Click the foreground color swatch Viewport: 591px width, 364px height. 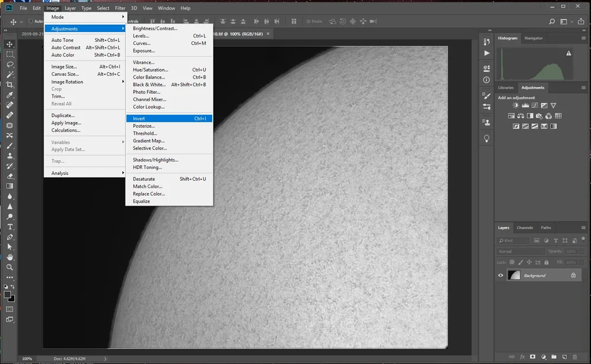point(7,294)
